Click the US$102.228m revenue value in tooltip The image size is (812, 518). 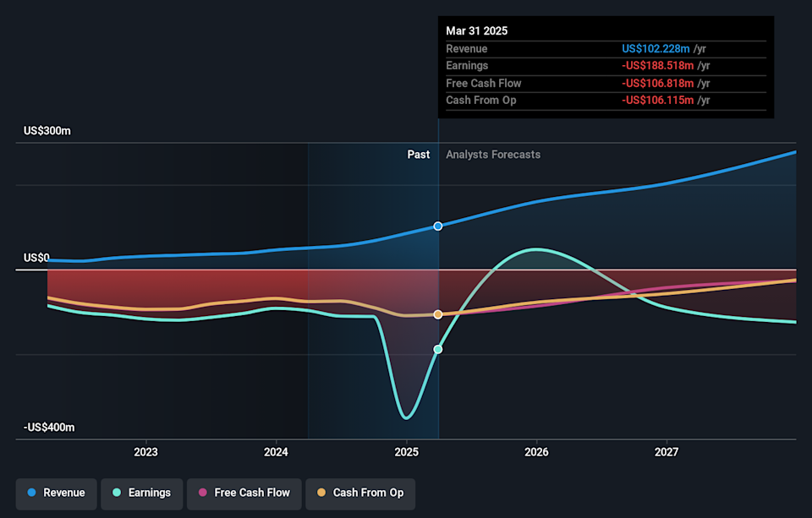click(657, 49)
